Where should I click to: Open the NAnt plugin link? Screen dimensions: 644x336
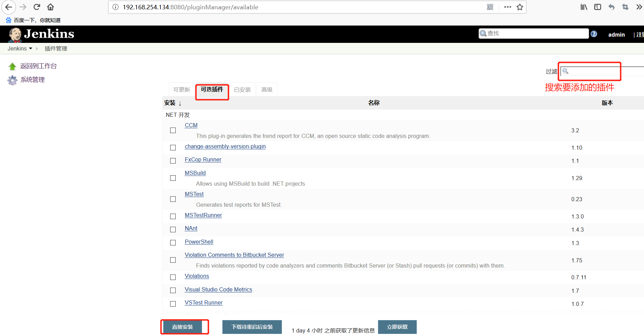pos(191,228)
